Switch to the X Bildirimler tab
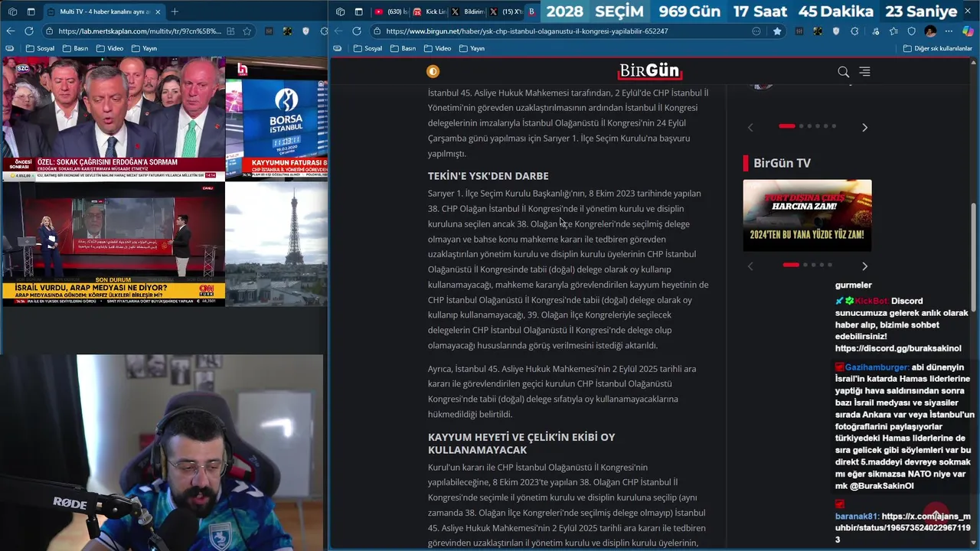Screen dimensions: 980x551 point(468,11)
